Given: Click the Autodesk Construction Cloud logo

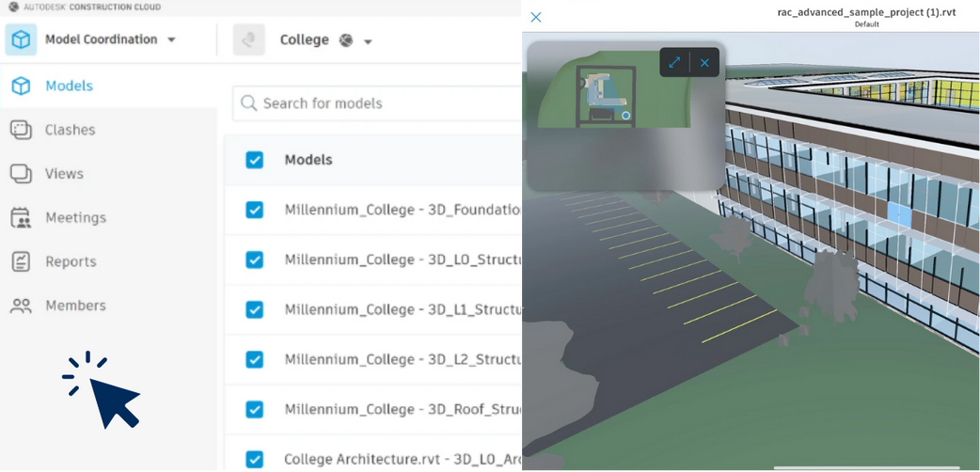Looking at the screenshot, I should pyautogui.click(x=14, y=8).
